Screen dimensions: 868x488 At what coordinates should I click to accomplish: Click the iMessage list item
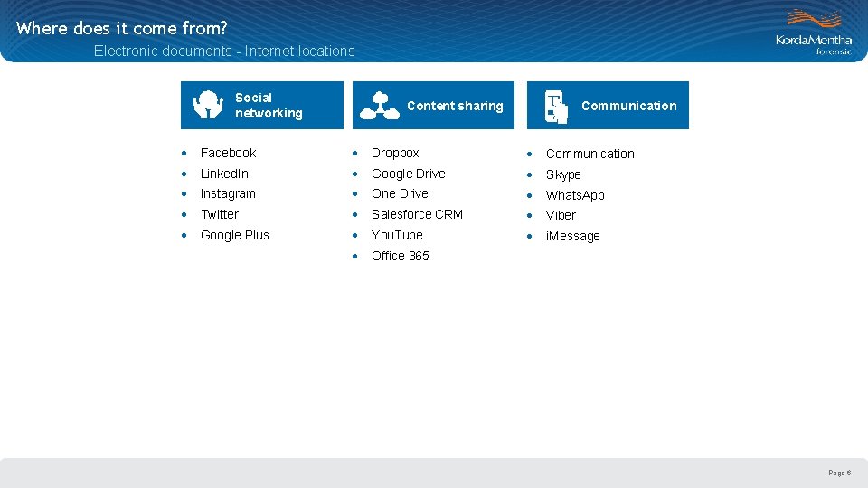coord(573,236)
